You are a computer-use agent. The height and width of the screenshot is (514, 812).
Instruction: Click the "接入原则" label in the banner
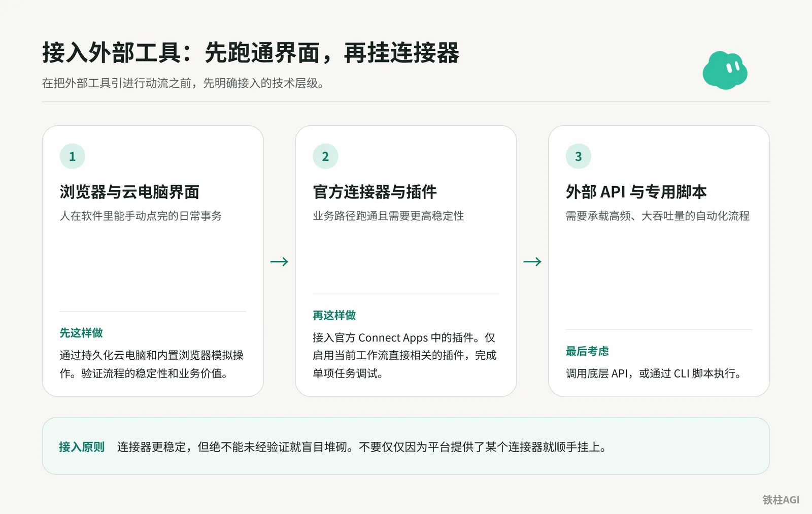point(82,447)
